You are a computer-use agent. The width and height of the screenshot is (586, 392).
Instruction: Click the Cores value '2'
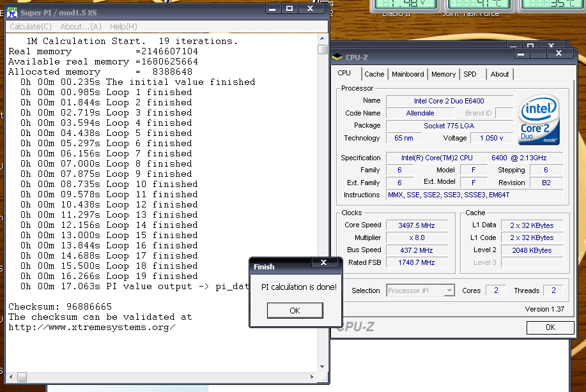[496, 290]
